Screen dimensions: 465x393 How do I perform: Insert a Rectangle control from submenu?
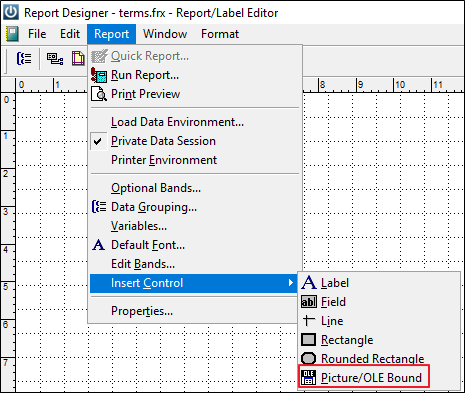pyautogui.click(x=379, y=340)
